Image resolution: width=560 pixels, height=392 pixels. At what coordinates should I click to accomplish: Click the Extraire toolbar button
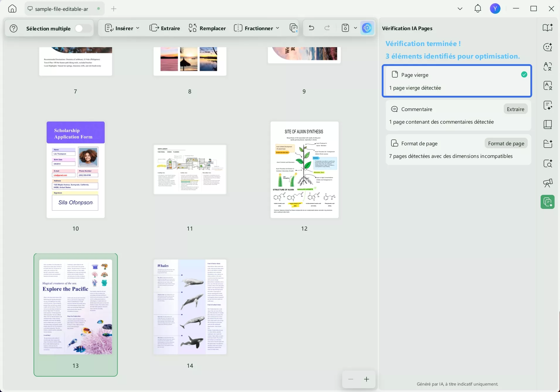click(165, 28)
